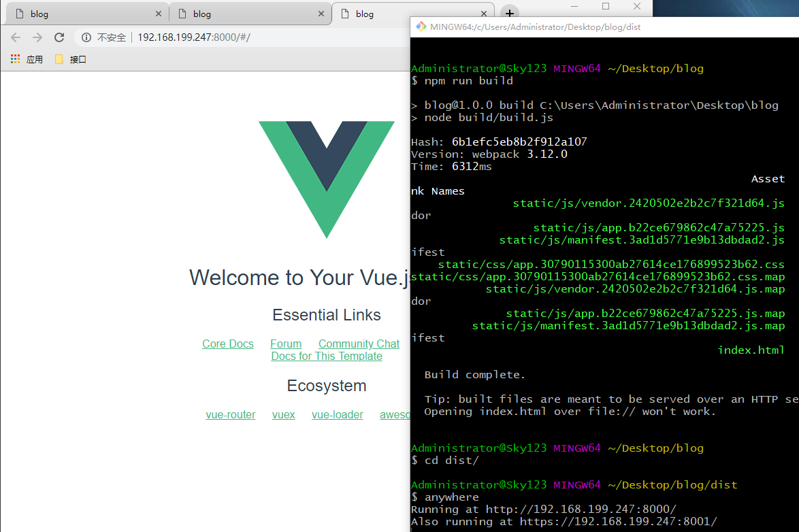
Task: Open the 接口 bookmark folder
Action: click(70, 59)
